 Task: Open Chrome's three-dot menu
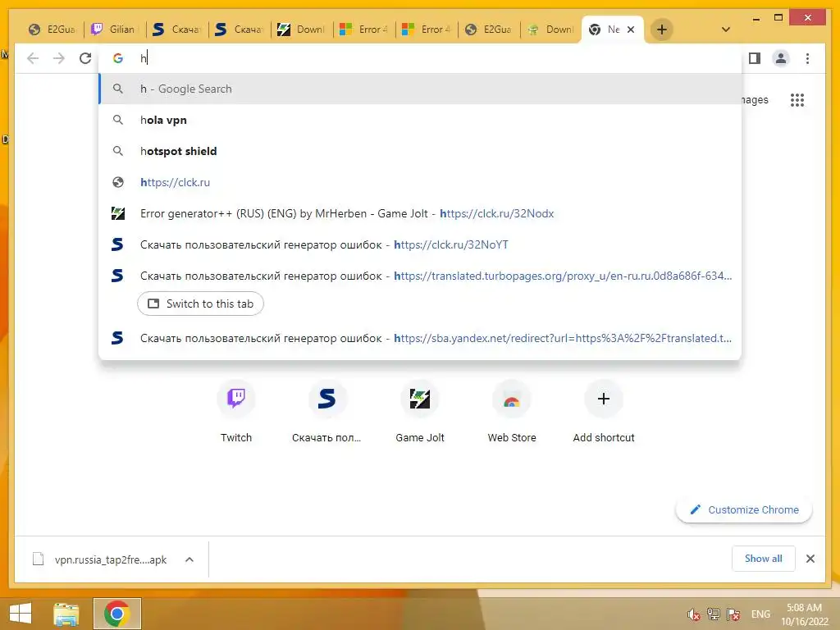[807, 58]
